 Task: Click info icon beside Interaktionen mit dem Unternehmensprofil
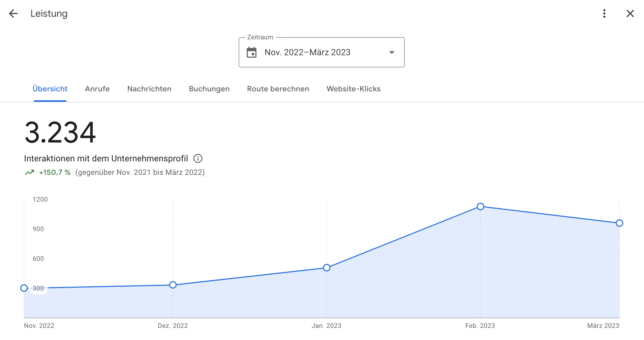click(x=198, y=158)
